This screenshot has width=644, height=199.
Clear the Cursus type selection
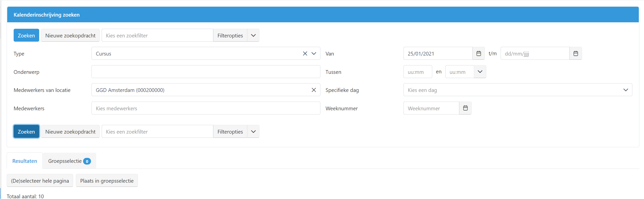[x=305, y=54]
